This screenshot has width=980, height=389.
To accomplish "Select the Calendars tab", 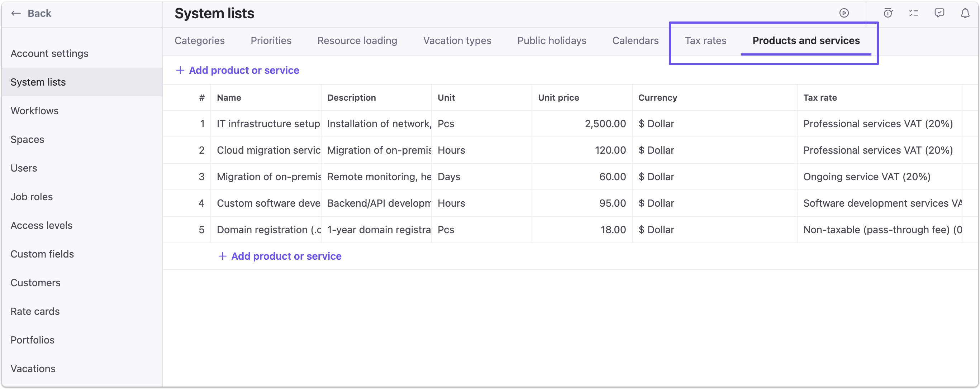I will 635,40.
